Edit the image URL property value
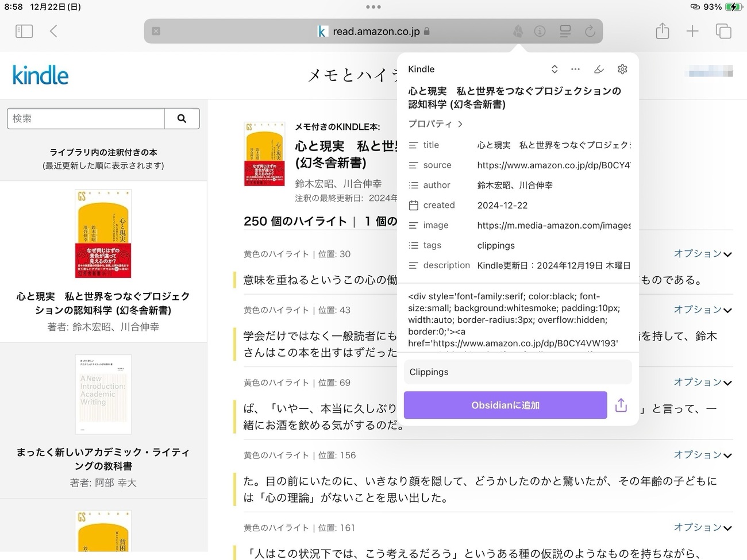This screenshot has width=747, height=560. (554, 225)
